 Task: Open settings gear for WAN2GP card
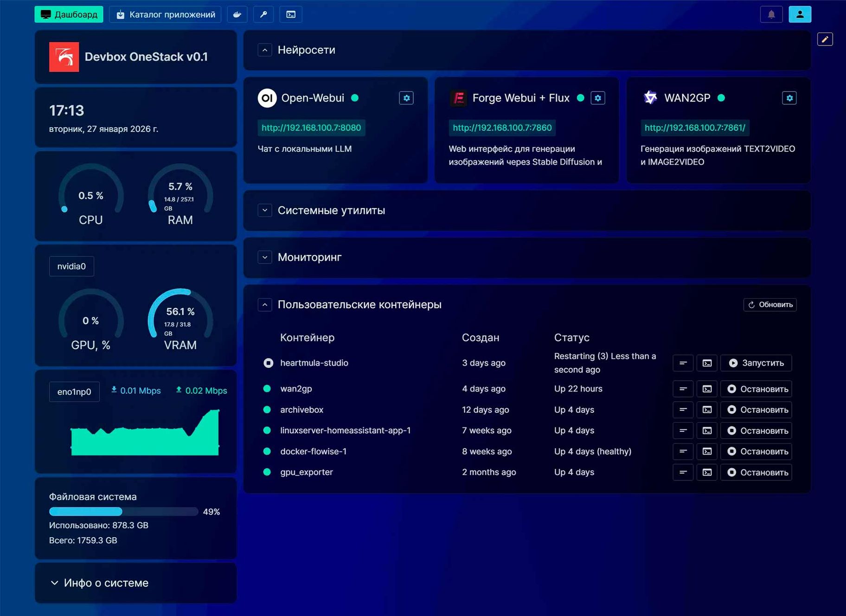pyautogui.click(x=789, y=98)
